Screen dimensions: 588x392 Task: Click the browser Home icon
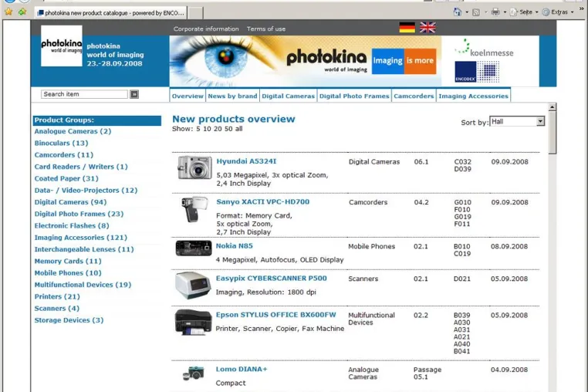(458, 12)
